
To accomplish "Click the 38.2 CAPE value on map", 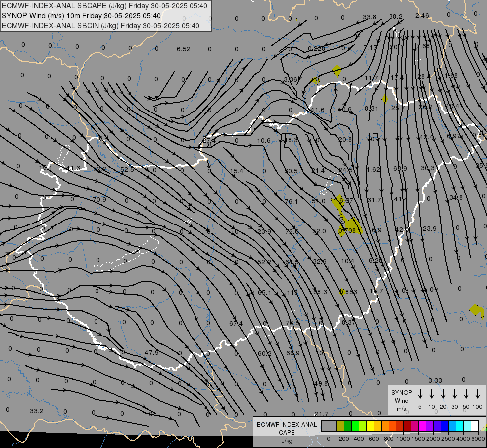I will coord(395,17).
